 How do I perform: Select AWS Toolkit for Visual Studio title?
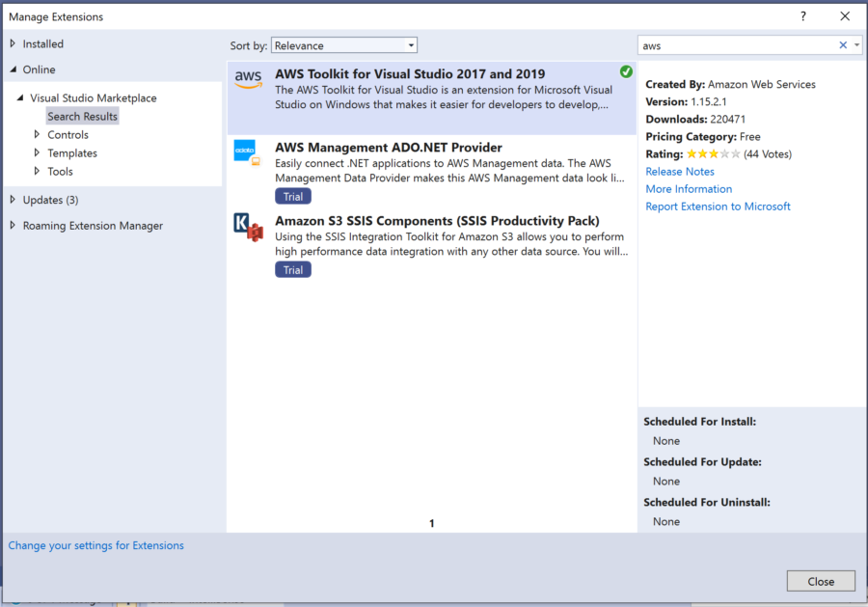[x=410, y=73]
